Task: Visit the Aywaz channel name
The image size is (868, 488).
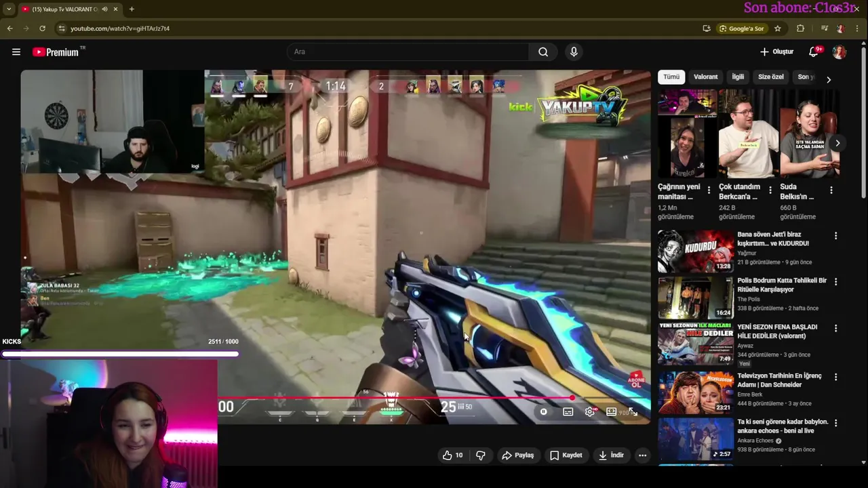Action: (x=747, y=346)
